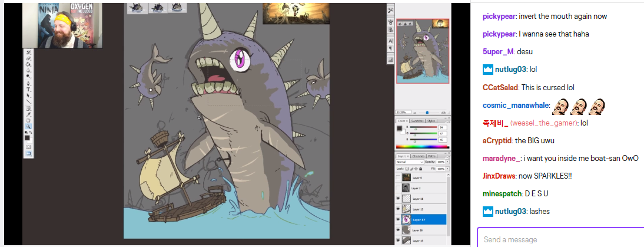Select the Path Selection arrow tool
644x247 pixels.
[28, 95]
